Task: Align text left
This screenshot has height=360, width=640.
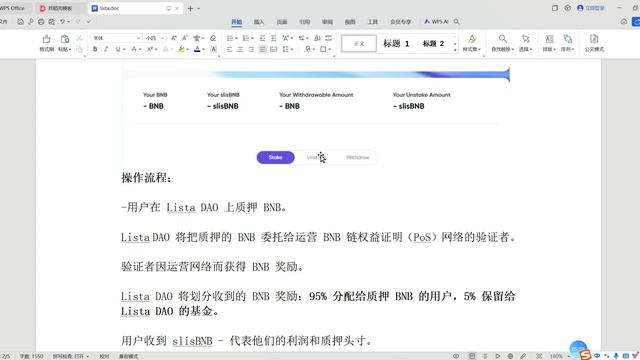Action: [229, 49]
